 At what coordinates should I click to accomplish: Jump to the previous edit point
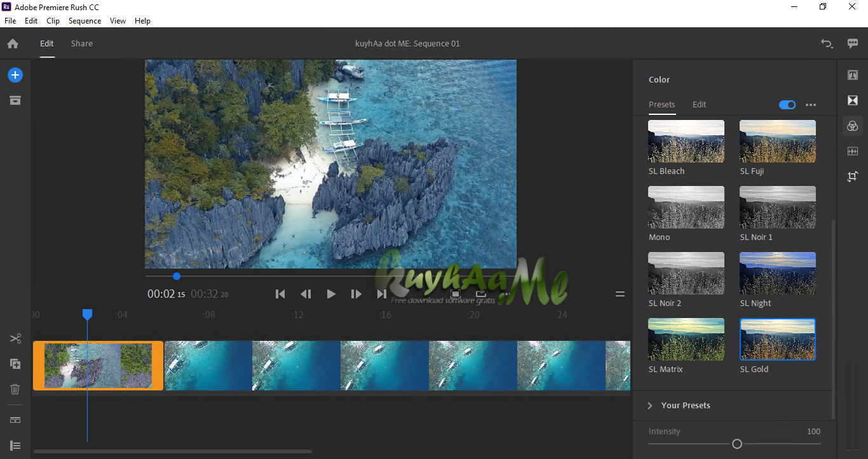[280, 294]
